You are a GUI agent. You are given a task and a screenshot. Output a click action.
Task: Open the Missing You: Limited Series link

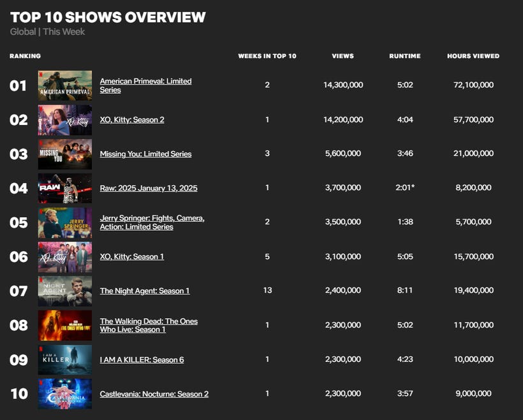146,154
